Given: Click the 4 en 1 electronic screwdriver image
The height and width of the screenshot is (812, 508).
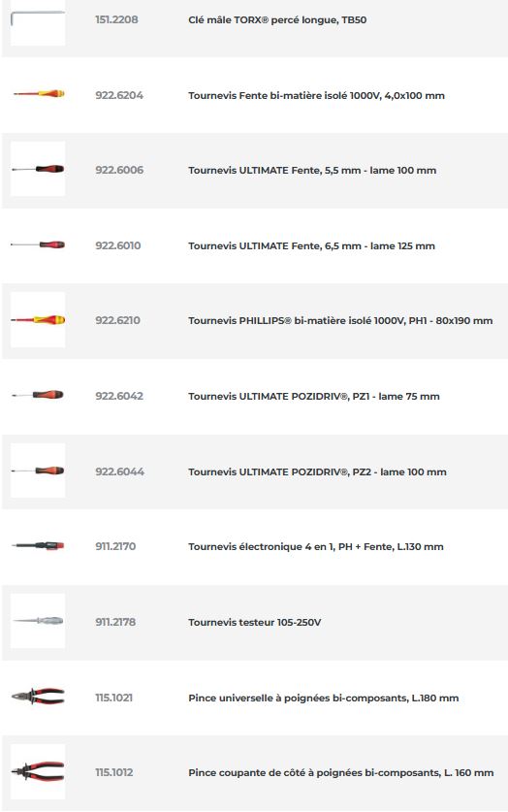Looking at the screenshot, I should tap(38, 545).
